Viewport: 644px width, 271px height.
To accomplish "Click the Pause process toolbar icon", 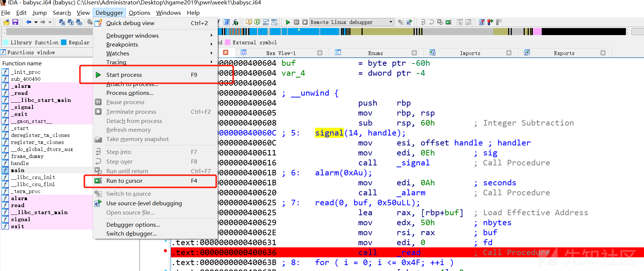I will click(297, 22).
